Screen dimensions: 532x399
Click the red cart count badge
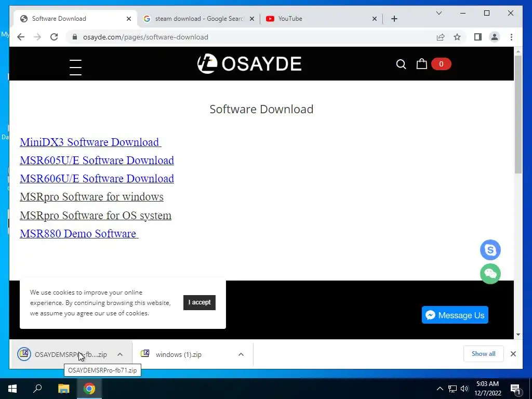(441, 64)
